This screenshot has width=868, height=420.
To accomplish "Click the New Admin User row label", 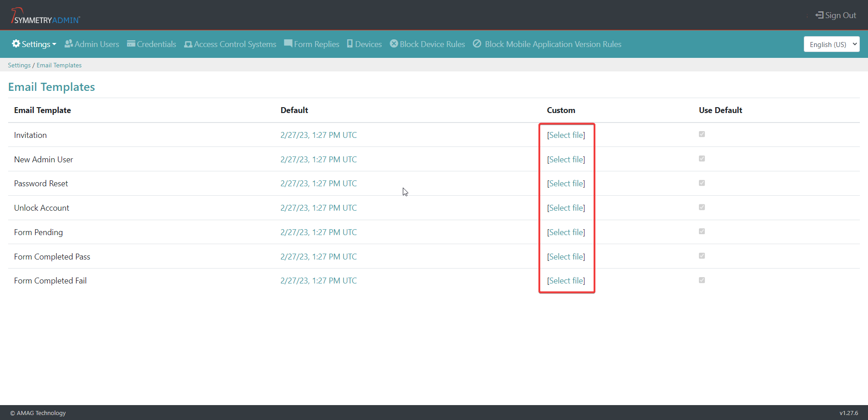I will [x=43, y=160].
